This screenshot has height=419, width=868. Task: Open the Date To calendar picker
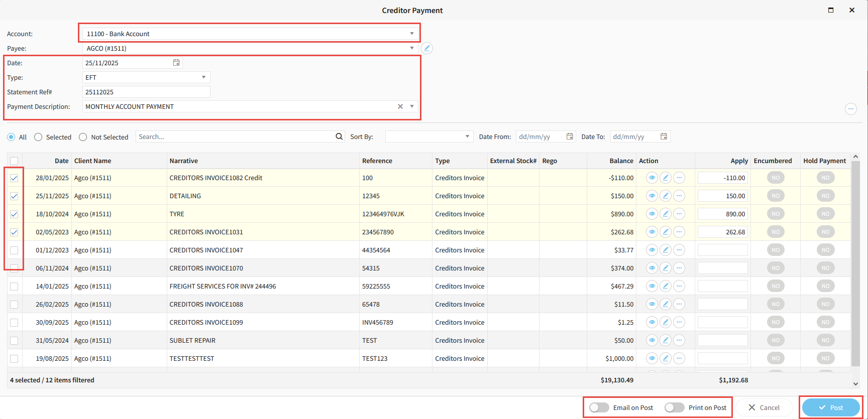coord(664,136)
